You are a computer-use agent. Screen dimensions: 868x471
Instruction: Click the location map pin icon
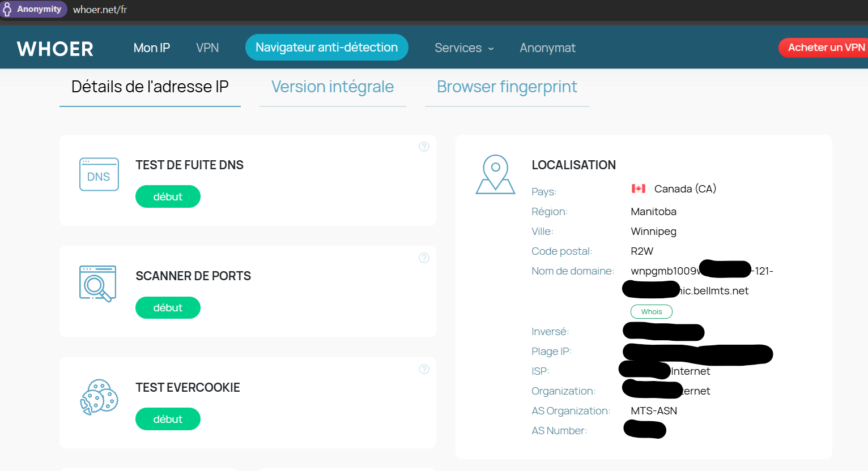tap(495, 175)
